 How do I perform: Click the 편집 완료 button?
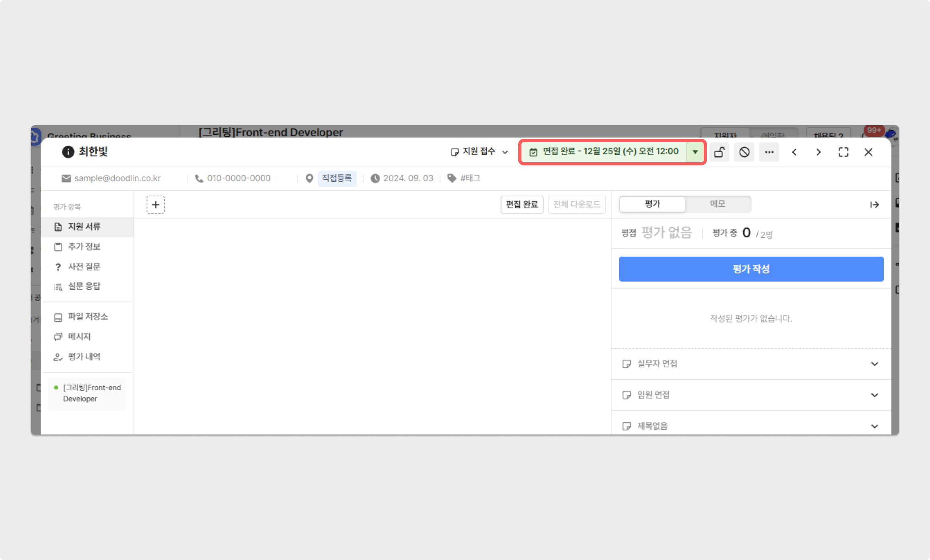[x=522, y=204]
